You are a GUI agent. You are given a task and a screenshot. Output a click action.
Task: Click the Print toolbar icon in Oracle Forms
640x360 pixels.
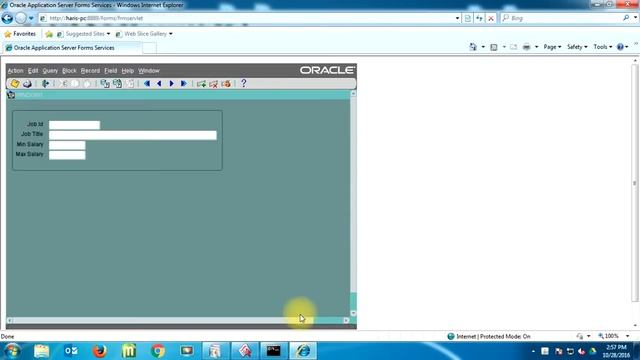tap(27, 84)
